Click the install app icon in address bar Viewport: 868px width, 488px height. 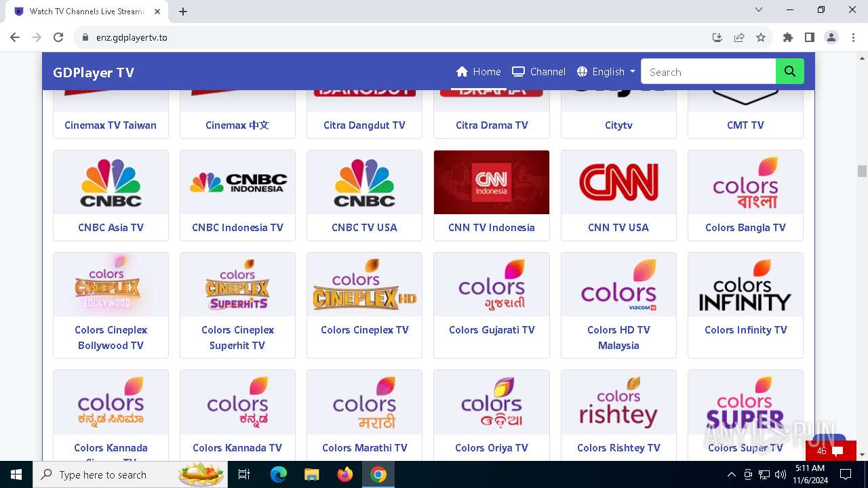tap(717, 37)
